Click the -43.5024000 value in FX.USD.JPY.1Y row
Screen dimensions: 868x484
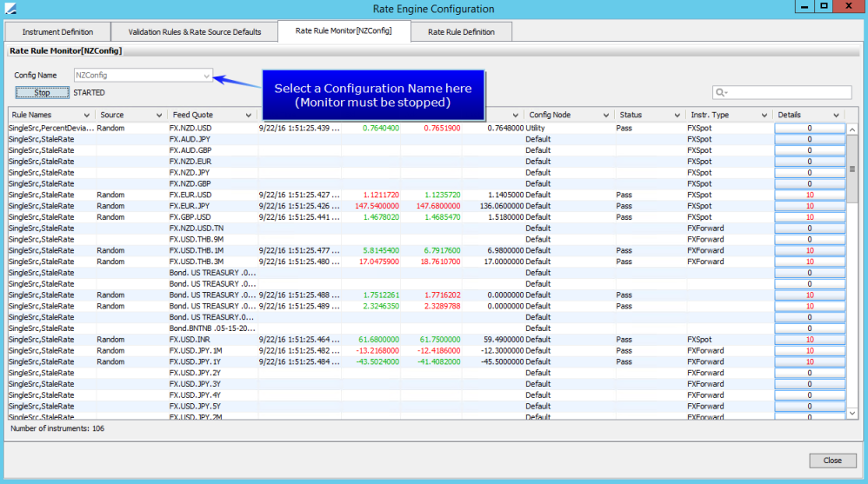[x=377, y=361]
